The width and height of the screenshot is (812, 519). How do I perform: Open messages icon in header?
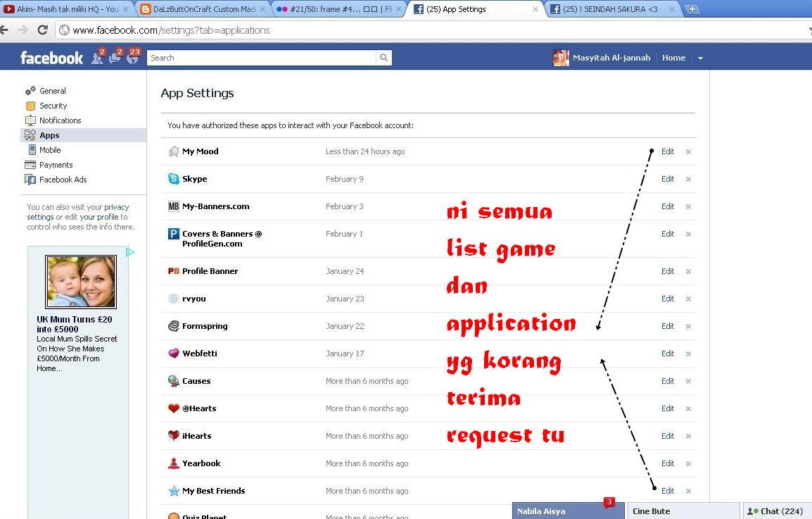pos(115,58)
